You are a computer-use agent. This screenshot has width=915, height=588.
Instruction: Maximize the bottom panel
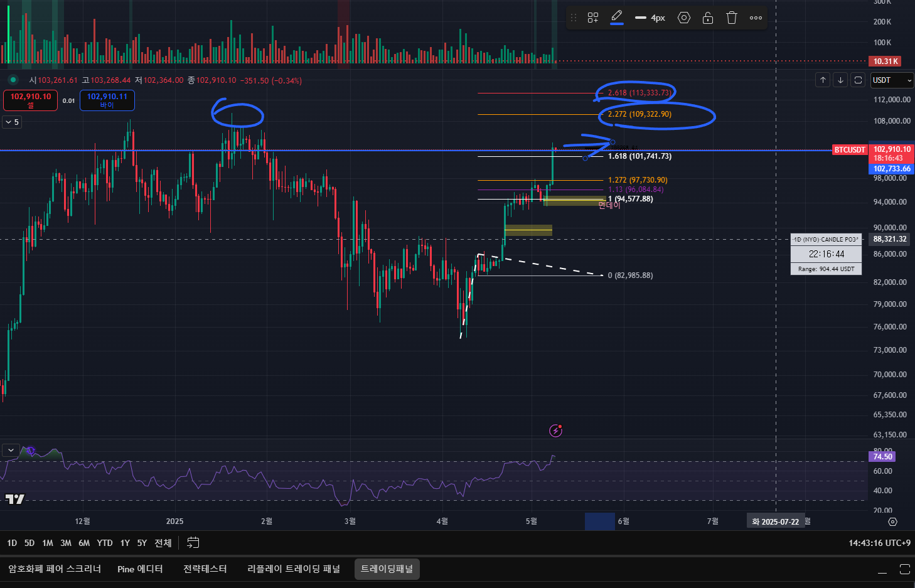coord(904,569)
